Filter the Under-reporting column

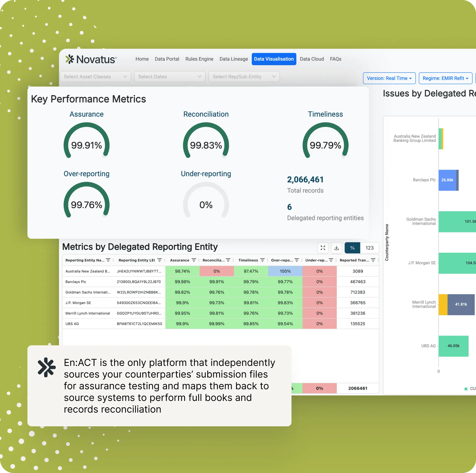click(x=331, y=260)
